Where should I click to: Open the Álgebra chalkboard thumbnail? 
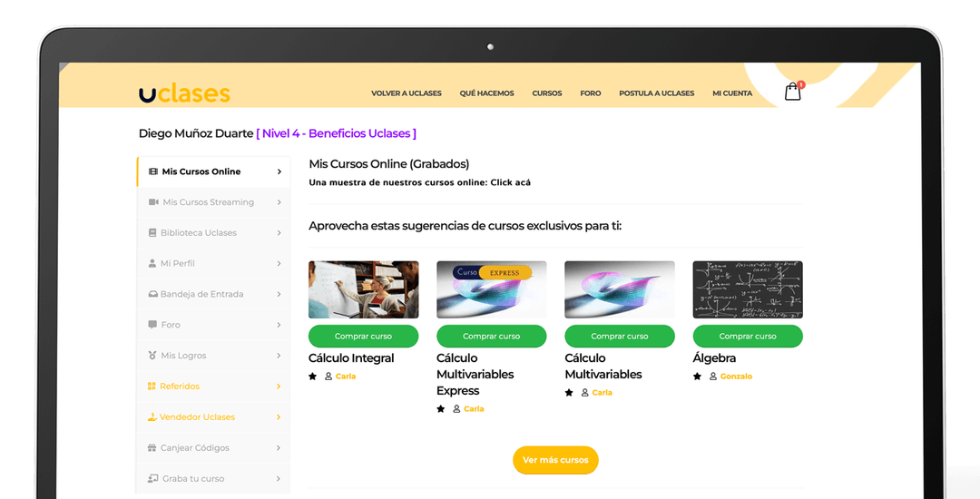coord(748,289)
